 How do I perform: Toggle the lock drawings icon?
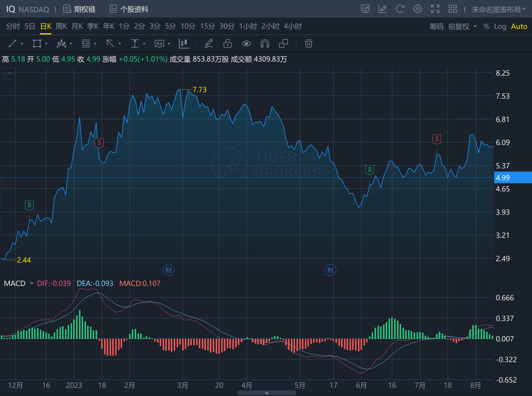(x=227, y=44)
